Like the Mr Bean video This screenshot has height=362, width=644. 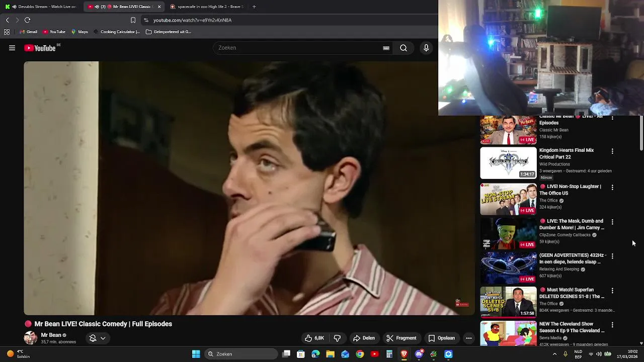click(314, 338)
